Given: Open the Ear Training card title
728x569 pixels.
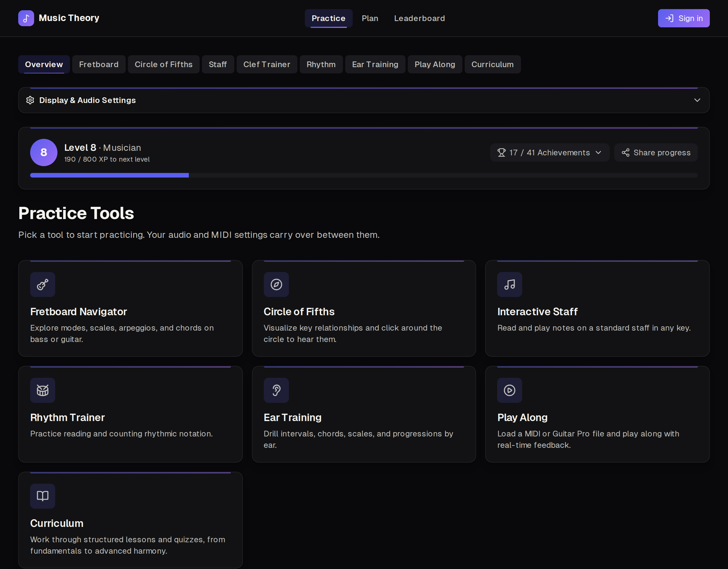Looking at the screenshot, I should (x=292, y=417).
